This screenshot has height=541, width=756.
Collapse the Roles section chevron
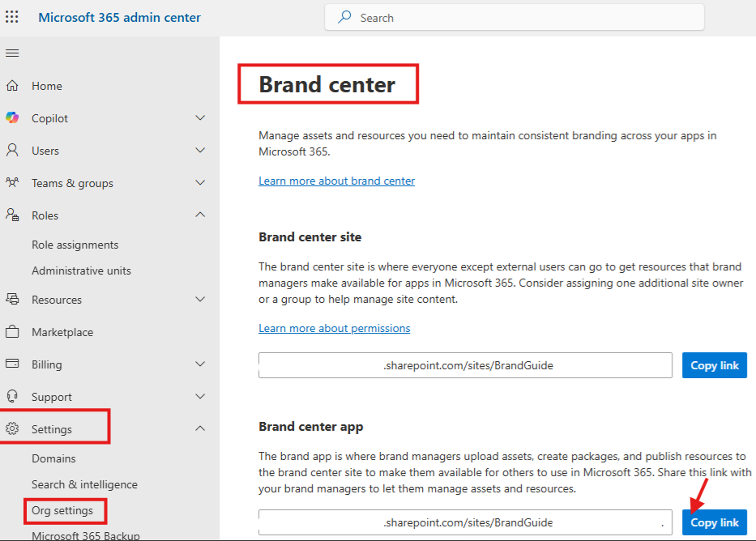[x=200, y=215]
